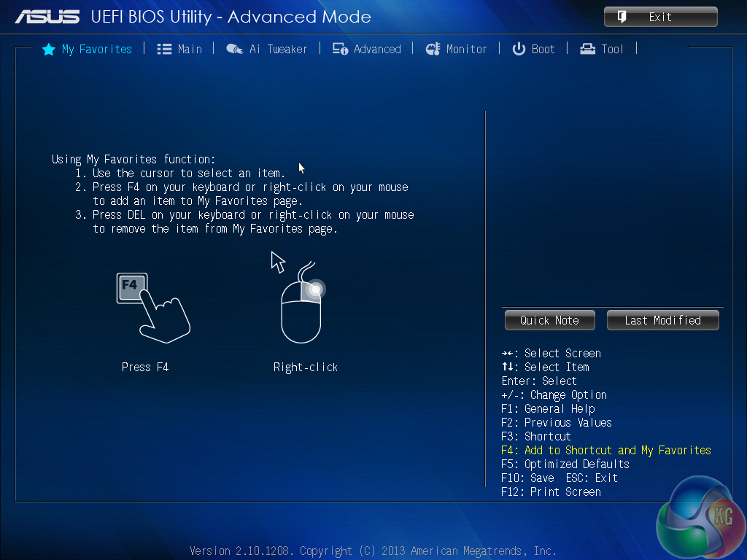Go to the Advanced tab
The height and width of the screenshot is (560, 747).
tap(367, 49)
